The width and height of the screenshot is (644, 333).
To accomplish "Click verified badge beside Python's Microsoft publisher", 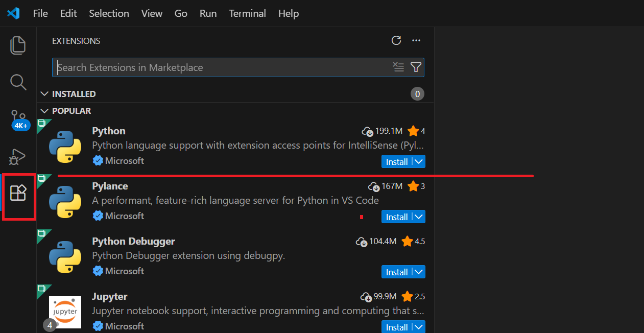I will pos(98,161).
